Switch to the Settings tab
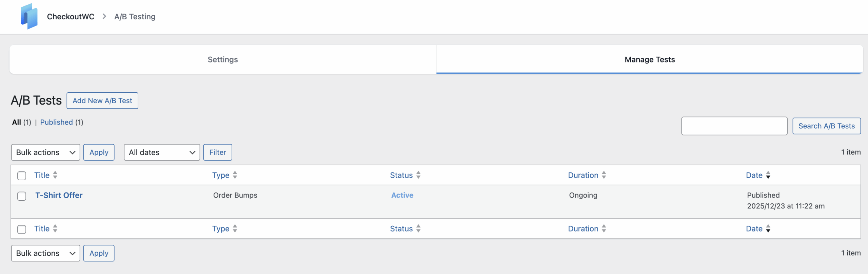868x274 pixels. pos(222,59)
